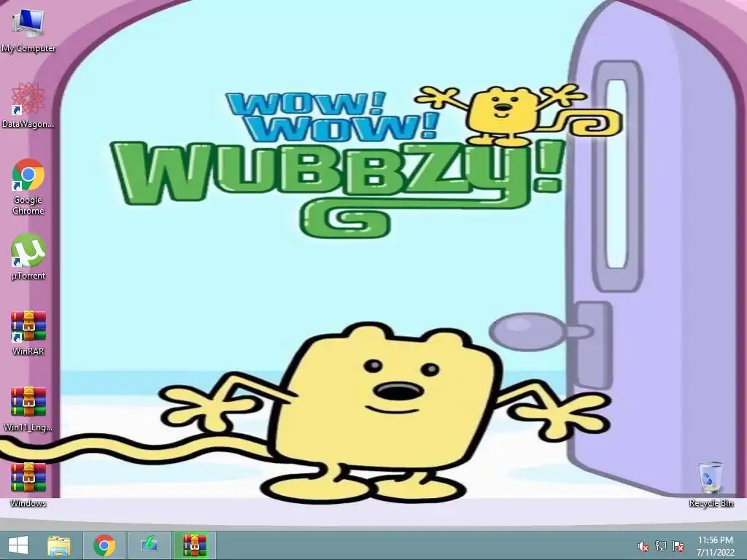Click the muted volume tray icon
This screenshot has width=747, height=560.
pos(643,546)
